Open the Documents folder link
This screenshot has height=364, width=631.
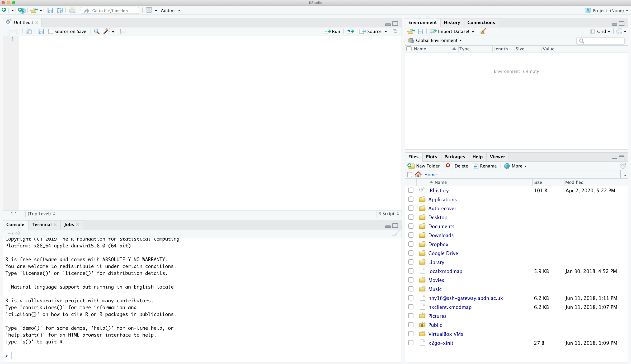[441, 226]
